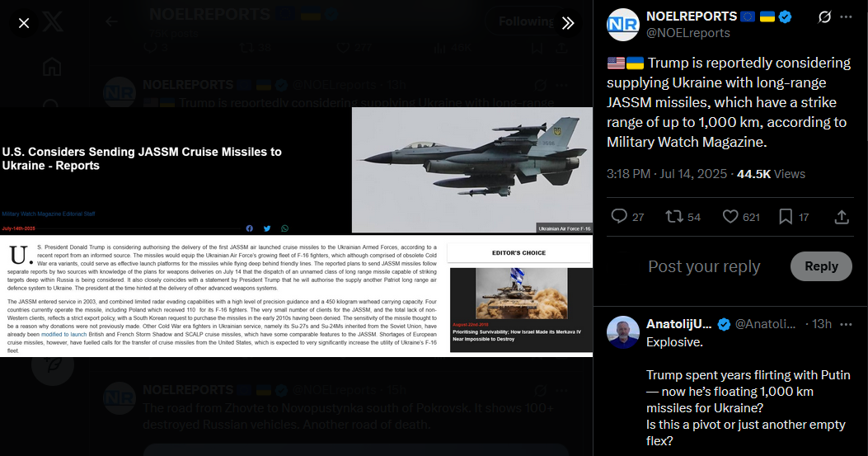Click the Reply button

tap(821, 266)
